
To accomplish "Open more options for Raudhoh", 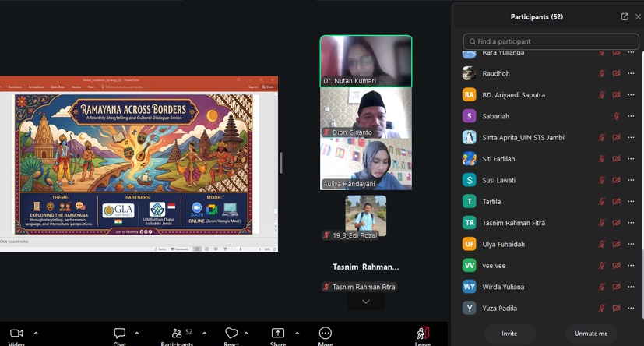I will 631,73.
